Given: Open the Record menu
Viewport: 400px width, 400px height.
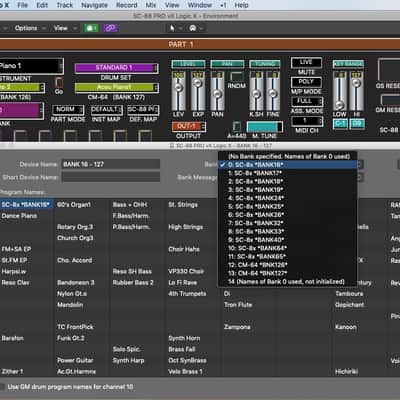Looking at the screenshot, I should pos(127,5).
